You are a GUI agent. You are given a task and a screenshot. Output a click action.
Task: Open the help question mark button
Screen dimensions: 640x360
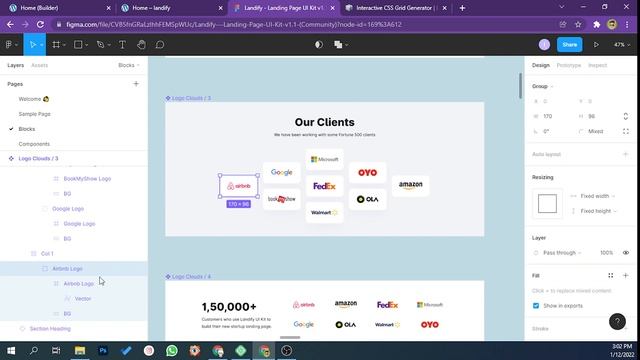[x=617, y=322]
